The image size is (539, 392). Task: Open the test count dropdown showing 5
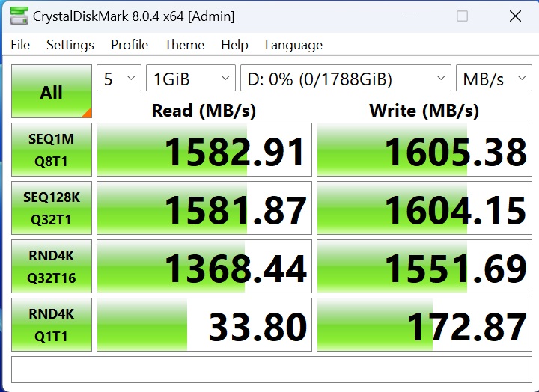pos(119,79)
